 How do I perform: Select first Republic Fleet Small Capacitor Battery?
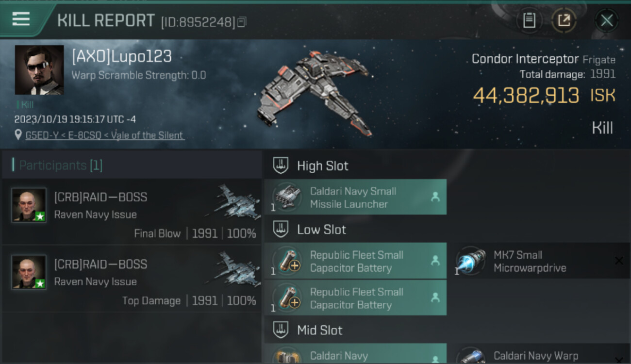tap(355, 261)
